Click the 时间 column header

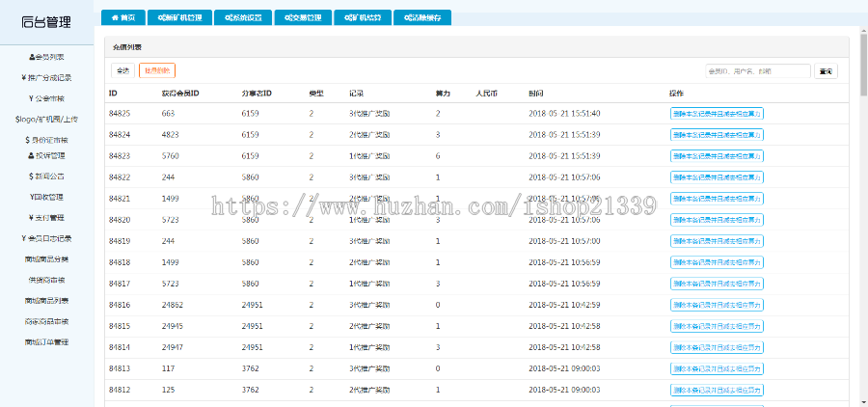tap(536, 94)
